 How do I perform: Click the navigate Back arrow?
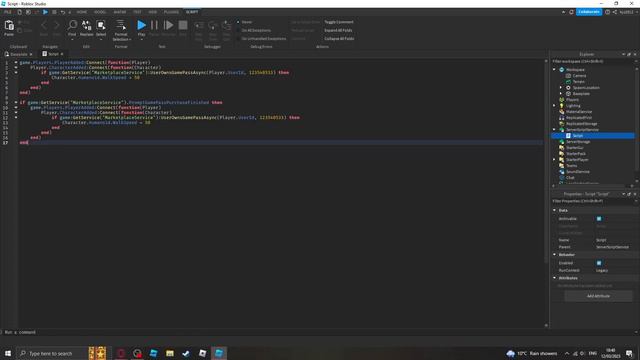coord(44,25)
